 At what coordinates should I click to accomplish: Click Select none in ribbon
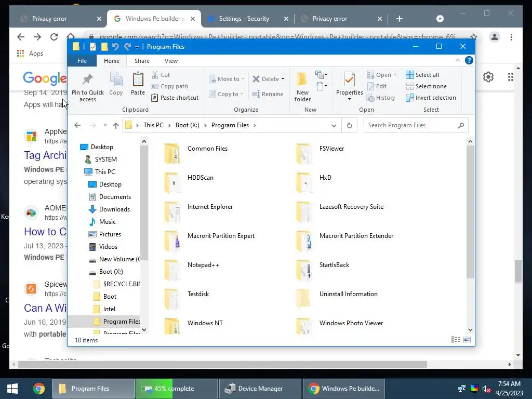(426, 86)
